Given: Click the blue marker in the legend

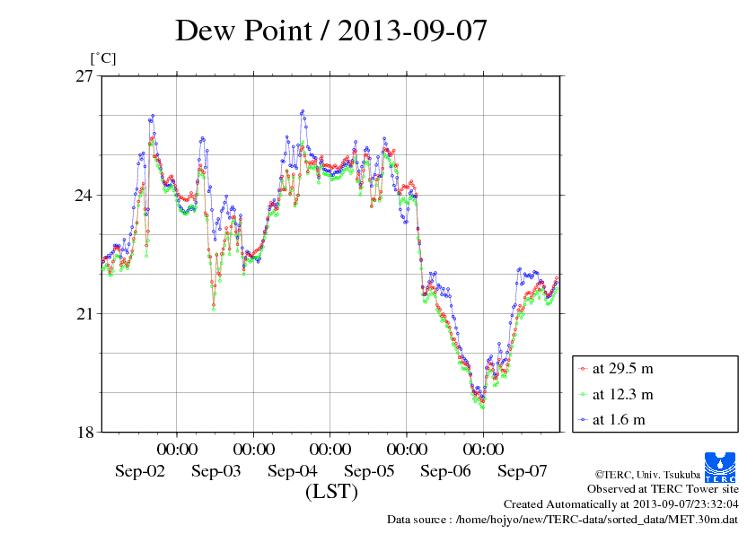Looking at the screenshot, I should coord(584,419).
